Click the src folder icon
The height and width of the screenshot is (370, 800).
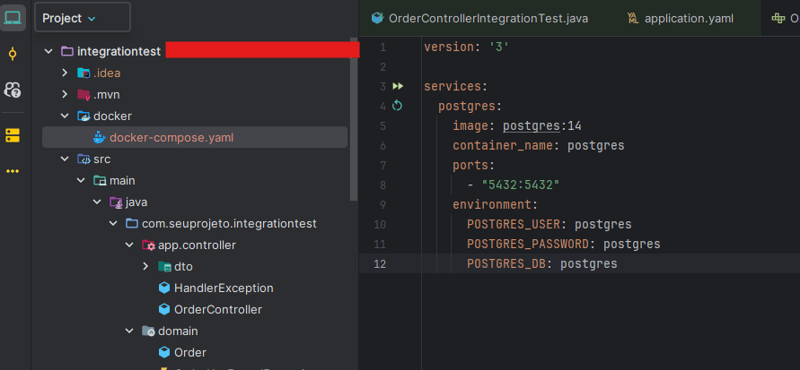(84, 159)
